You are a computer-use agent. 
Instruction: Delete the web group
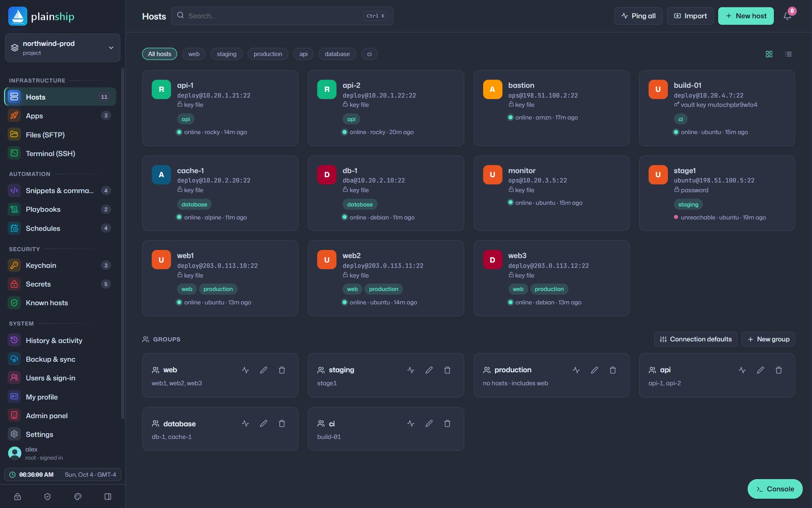coord(282,370)
